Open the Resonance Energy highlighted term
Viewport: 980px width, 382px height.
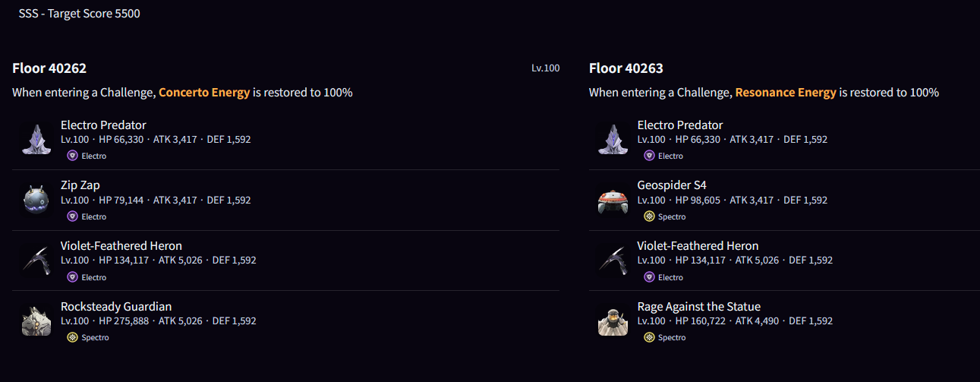(x=786, y=93)
